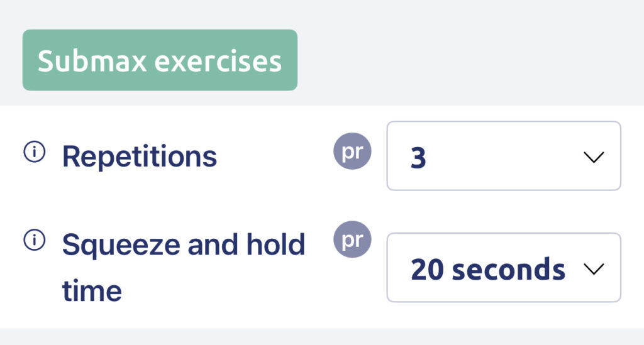This screenshot has width=644, height=345.
Task: Click the white gap between the two dropdown boxes
Action: pos(503,211)
